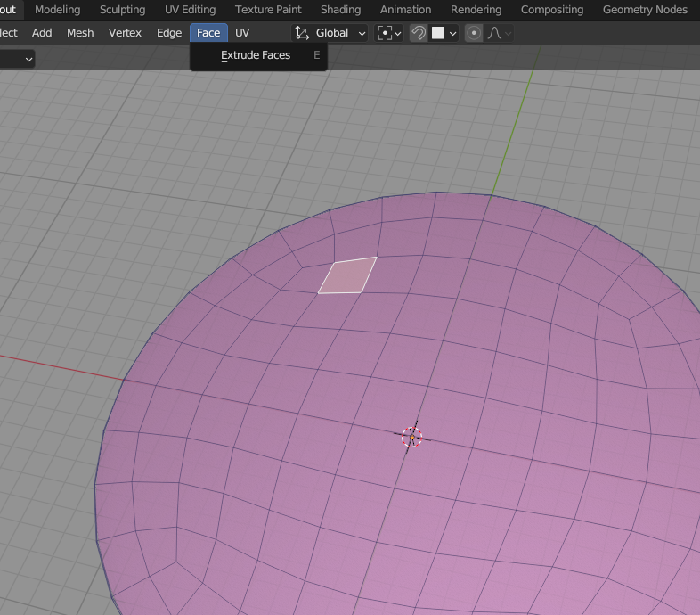Open the Global transform orientation dropdown
Viewport: 700px width, 615px height.
(331, 33)
